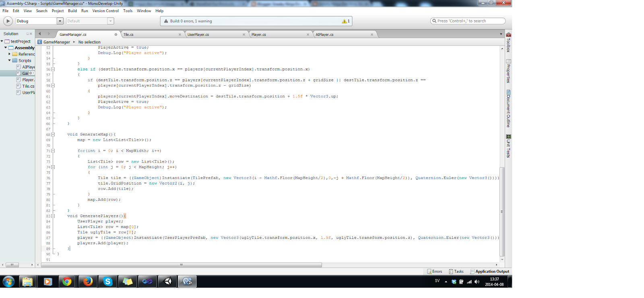Collapse the Scripts folder
Viewport: 644px width, 298px height.
(x=10, y=60)
